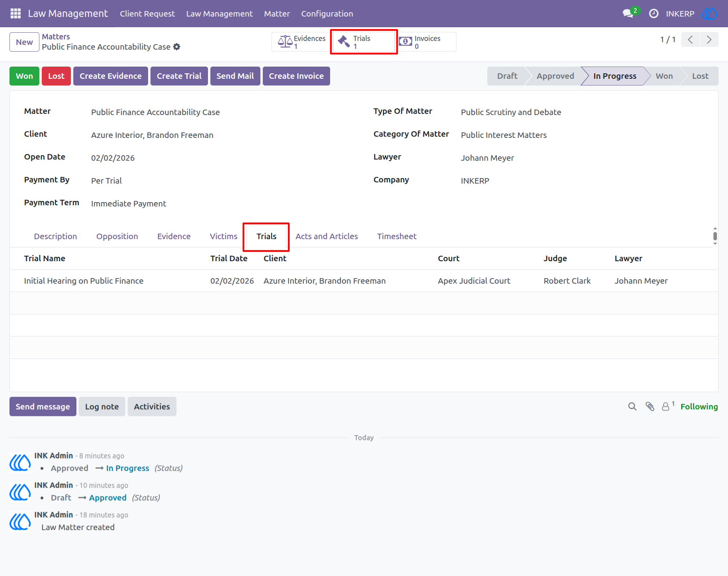Viewport: 728px width, 576px height.
Task: Open Client Request menu
Action: [x=147, y=14]
